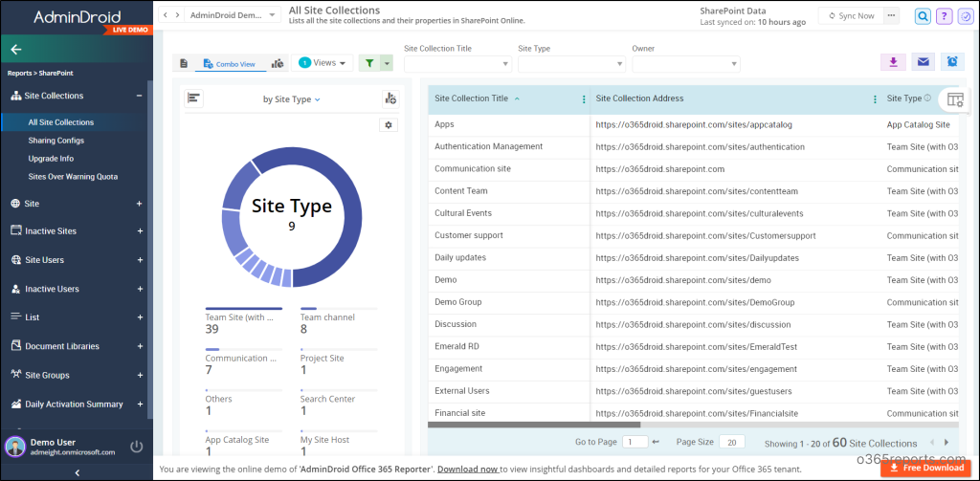The width and height of the screenshot is (980, 481).
Task: Open the filter dropdown arrow
Action: (387, 63)
